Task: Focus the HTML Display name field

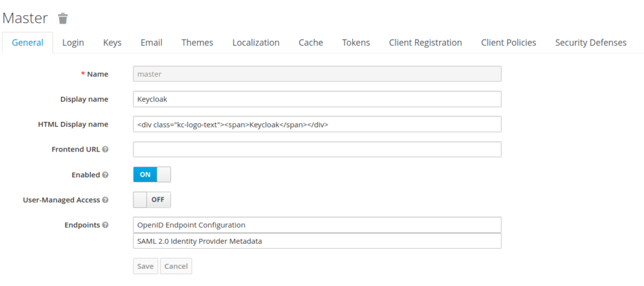Action: click(317, 124)
